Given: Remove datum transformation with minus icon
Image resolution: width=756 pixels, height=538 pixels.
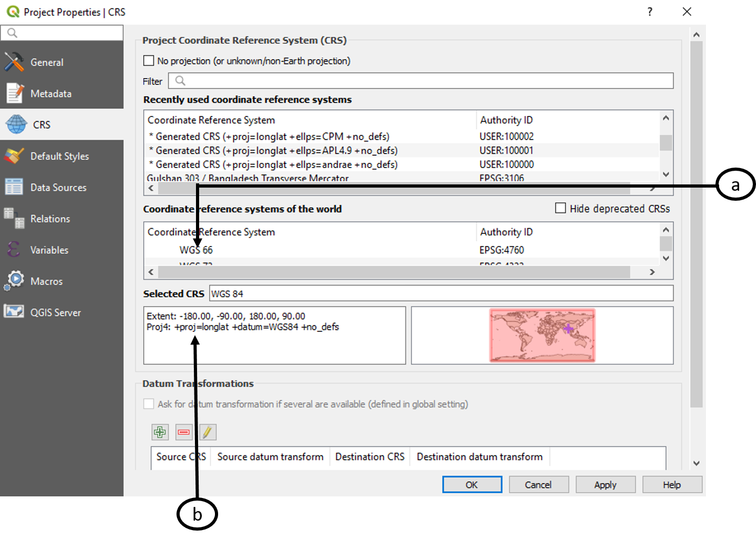Looking at the screenshot, I should click(x=184, y=432).
